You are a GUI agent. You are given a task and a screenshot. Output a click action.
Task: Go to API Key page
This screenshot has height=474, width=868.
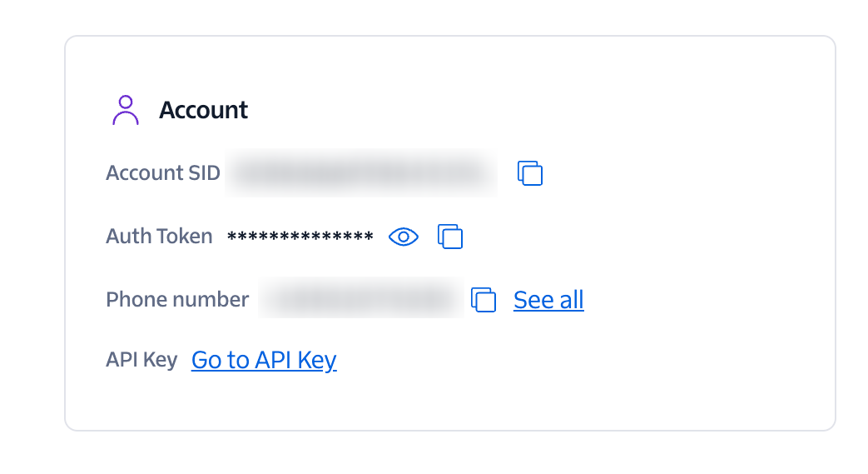264,360
